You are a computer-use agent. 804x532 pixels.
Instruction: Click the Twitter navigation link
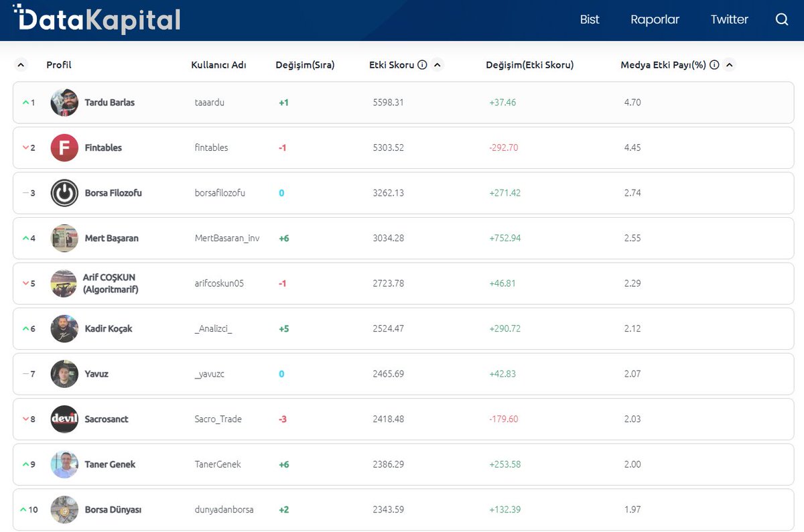click(729, 19)
